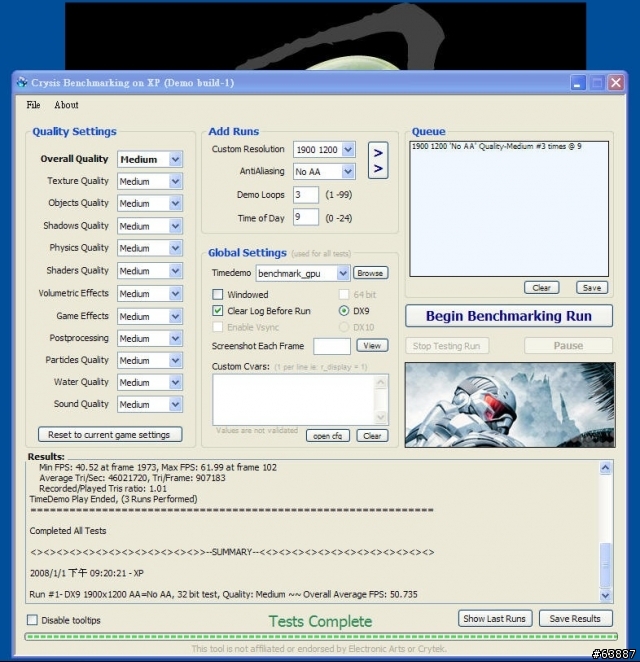The image size is (640, 662).
Task: Click the green progress bar
Action: pos(321,636)
